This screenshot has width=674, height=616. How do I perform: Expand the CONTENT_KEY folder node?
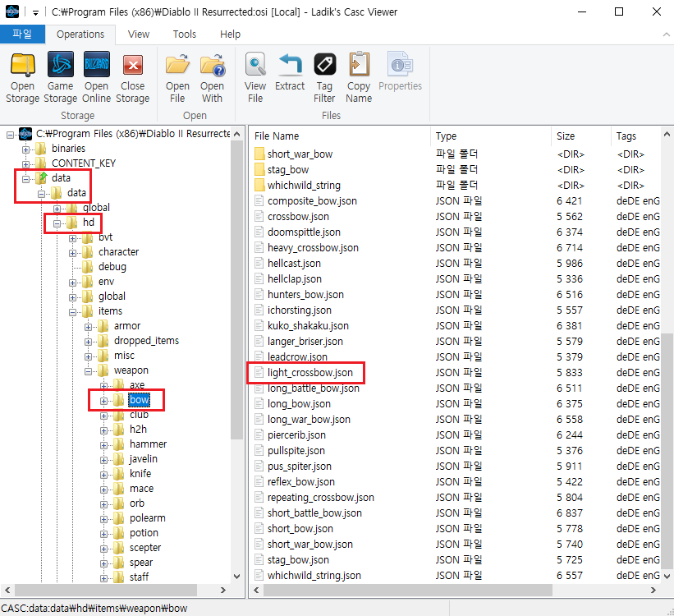(25, 164)
